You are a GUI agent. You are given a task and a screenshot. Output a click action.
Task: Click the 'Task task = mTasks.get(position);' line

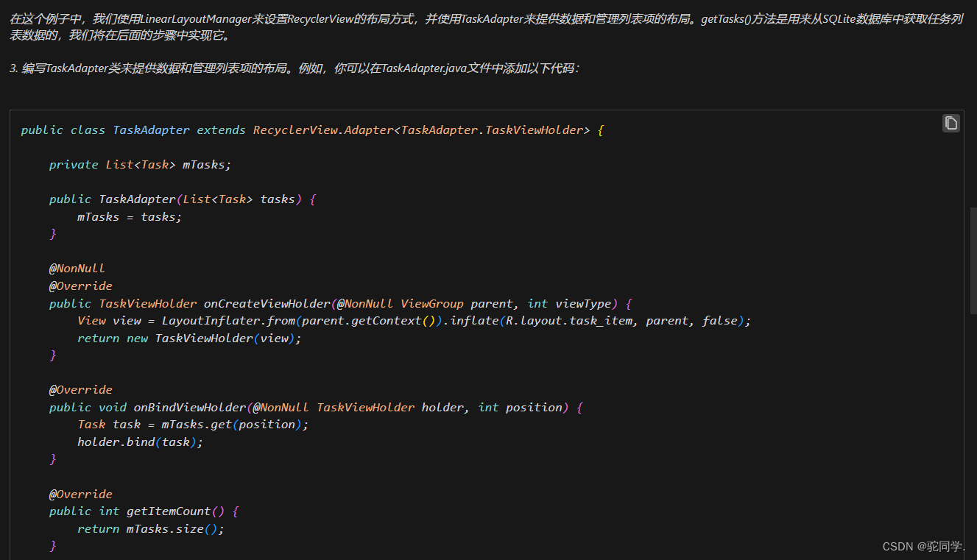193,425
